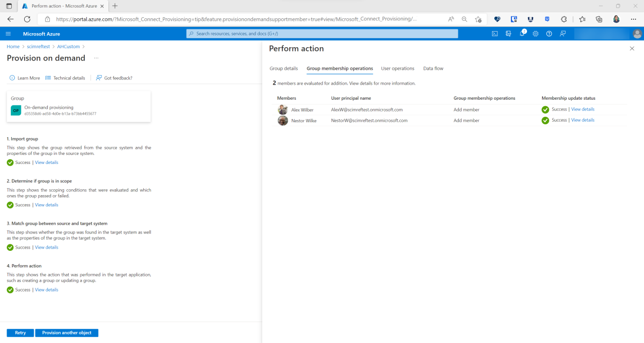Viewport: 644px width, 343px height.
Task: Open Azure portal settings gear
Action: (x=535, y=34)
